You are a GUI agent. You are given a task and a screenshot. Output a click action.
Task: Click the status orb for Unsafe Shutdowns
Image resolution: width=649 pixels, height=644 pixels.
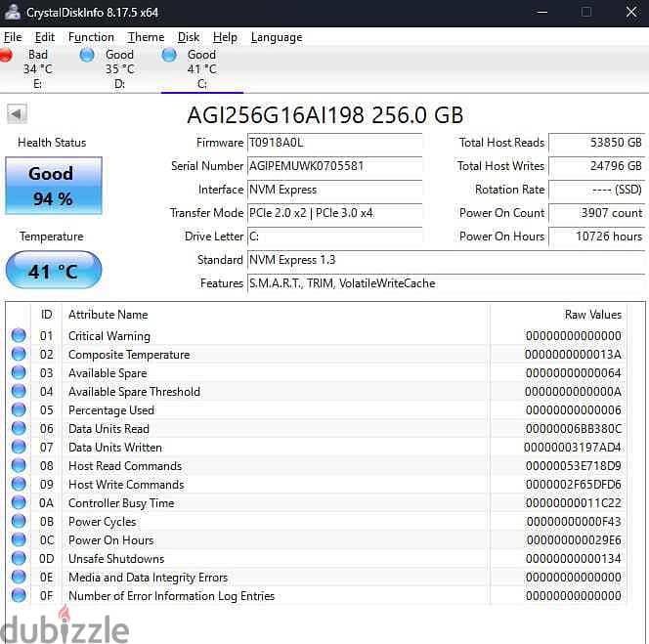pyautogui.click(x=19, y=558)
